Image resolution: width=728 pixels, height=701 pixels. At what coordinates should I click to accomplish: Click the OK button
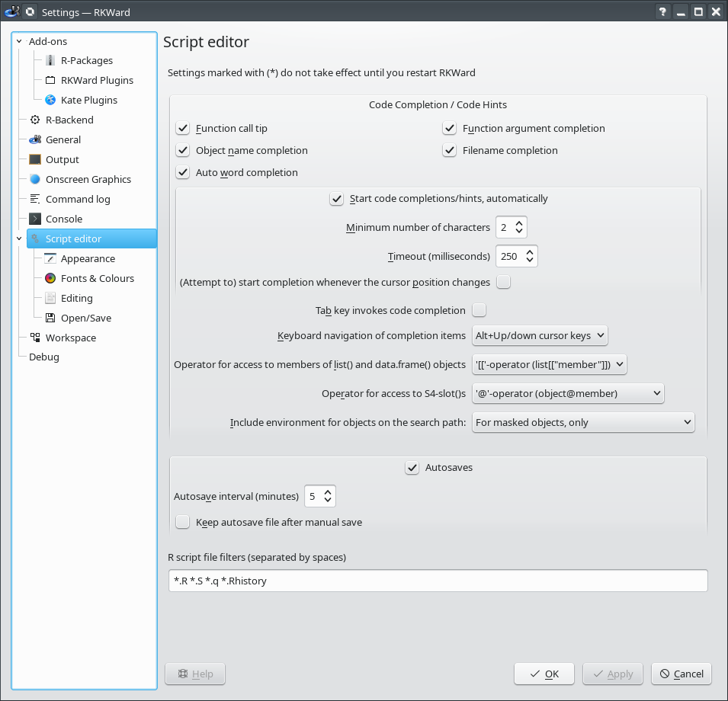coord(544,674)
